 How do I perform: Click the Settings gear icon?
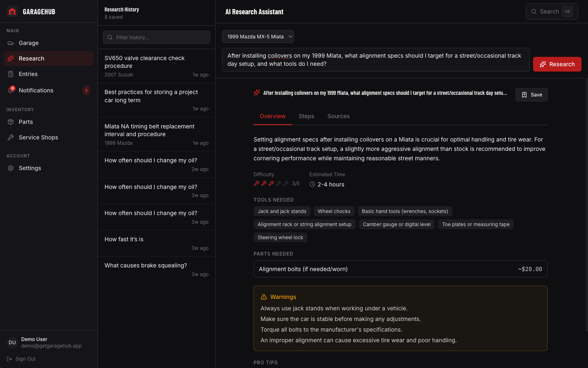point(11,168)
